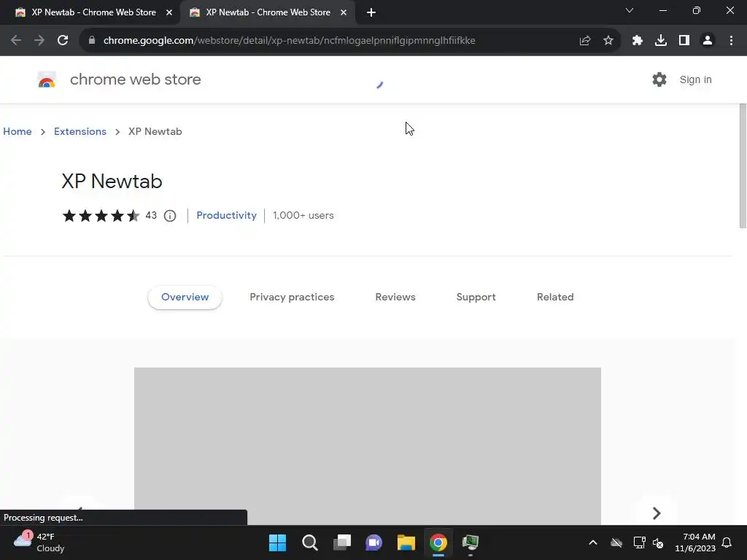
Task: Open the Related tab
Action: 555,297
